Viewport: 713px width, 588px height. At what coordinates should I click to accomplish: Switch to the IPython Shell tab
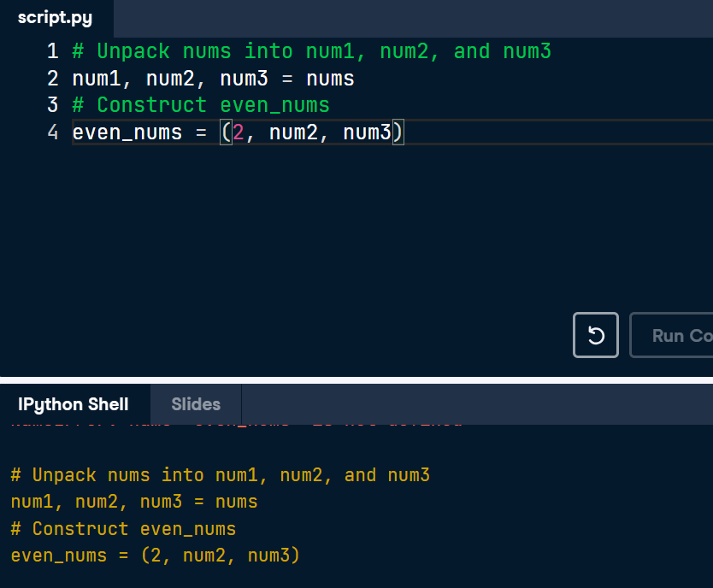pyautogui.click(x=74, y=404)
